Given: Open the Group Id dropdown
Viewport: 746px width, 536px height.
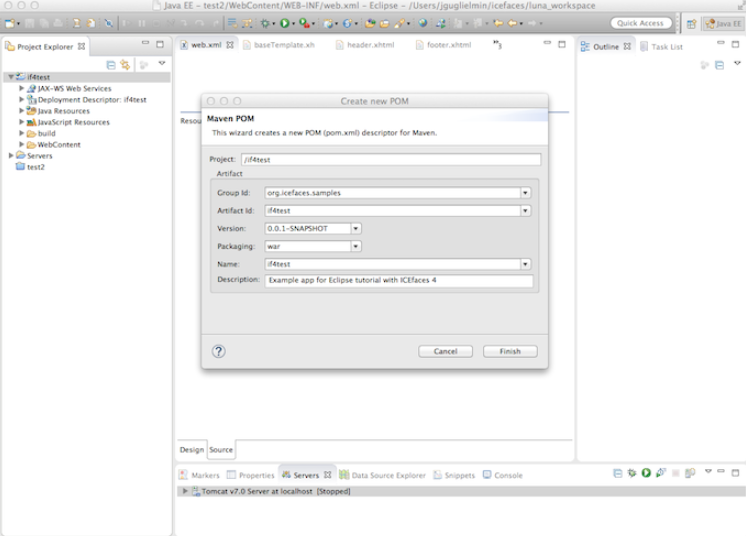Looking at the screenshot, I should point(526,192).
